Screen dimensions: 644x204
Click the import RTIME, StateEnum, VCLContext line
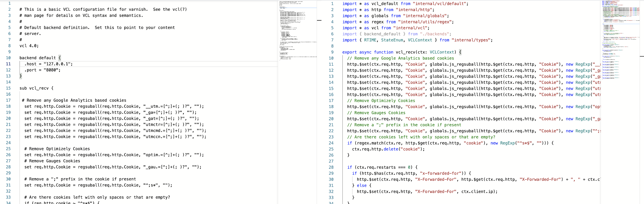[x=418, y=40]
